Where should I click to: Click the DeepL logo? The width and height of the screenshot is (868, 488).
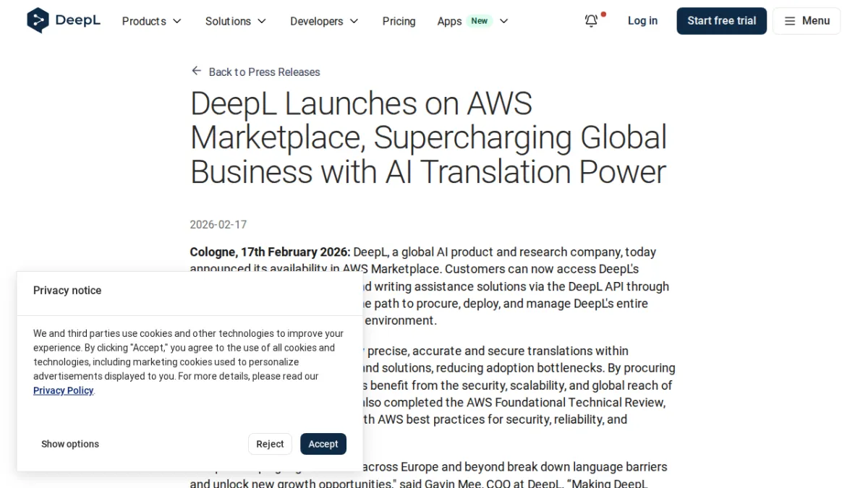point(64,21)
